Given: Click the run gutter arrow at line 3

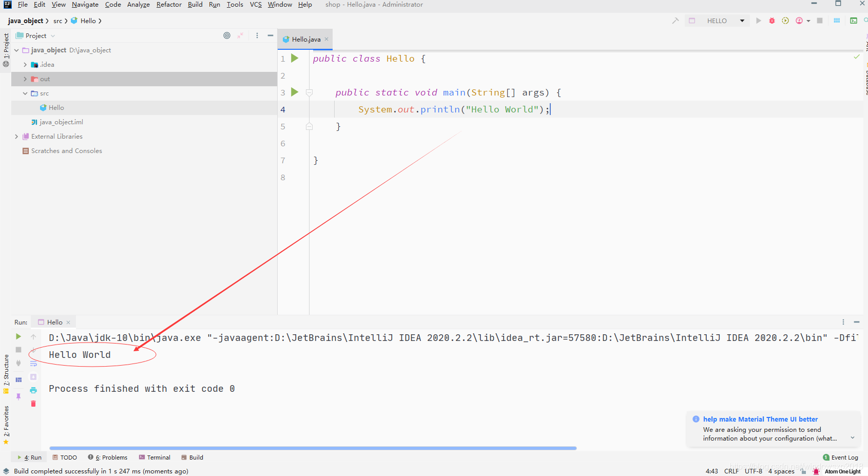Looking at the screenshot, I should coord(295,92).
